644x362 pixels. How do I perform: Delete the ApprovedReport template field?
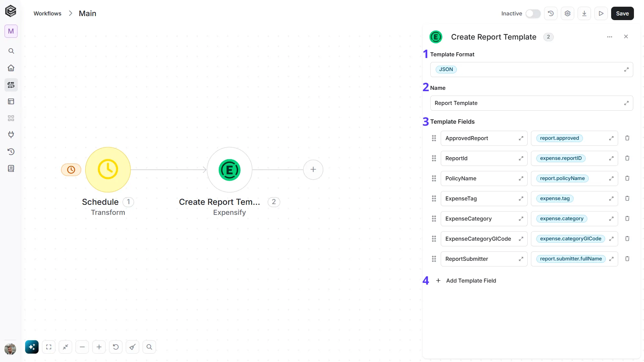[x=627, y=138]
